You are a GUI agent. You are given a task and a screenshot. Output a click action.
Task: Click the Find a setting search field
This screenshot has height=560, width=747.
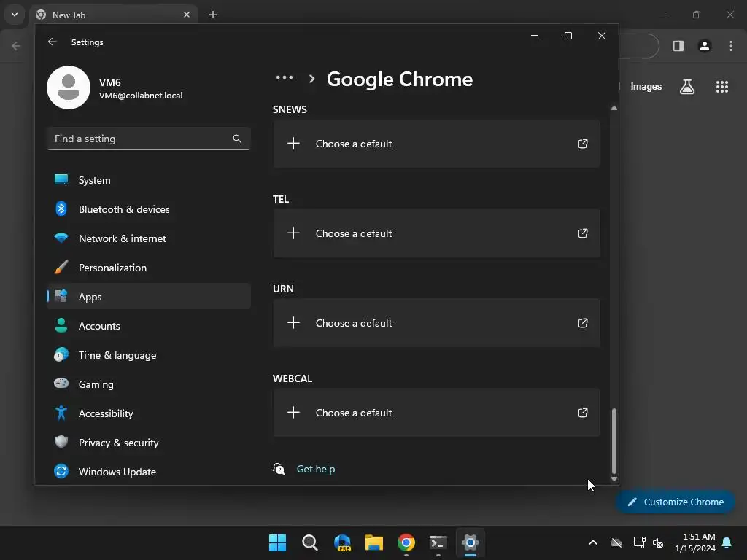[149, 139]
